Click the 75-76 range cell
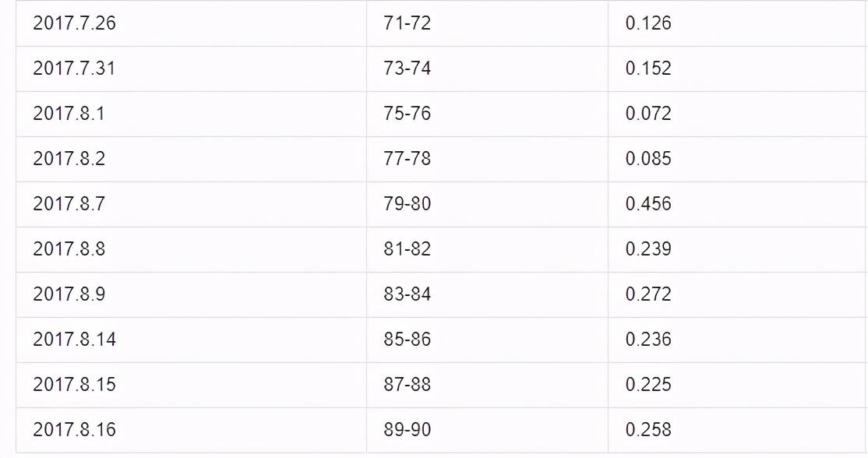 407,114
